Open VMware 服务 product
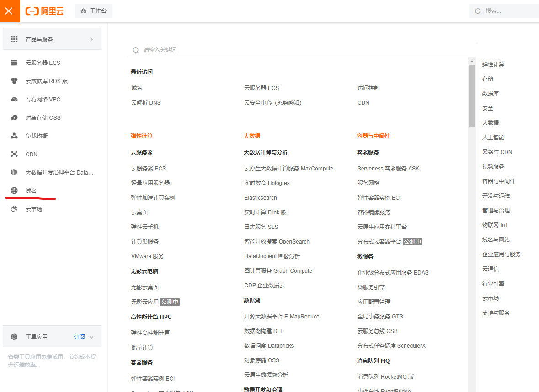This screenshot has width=539, height=392. click(x=148, y=256)
